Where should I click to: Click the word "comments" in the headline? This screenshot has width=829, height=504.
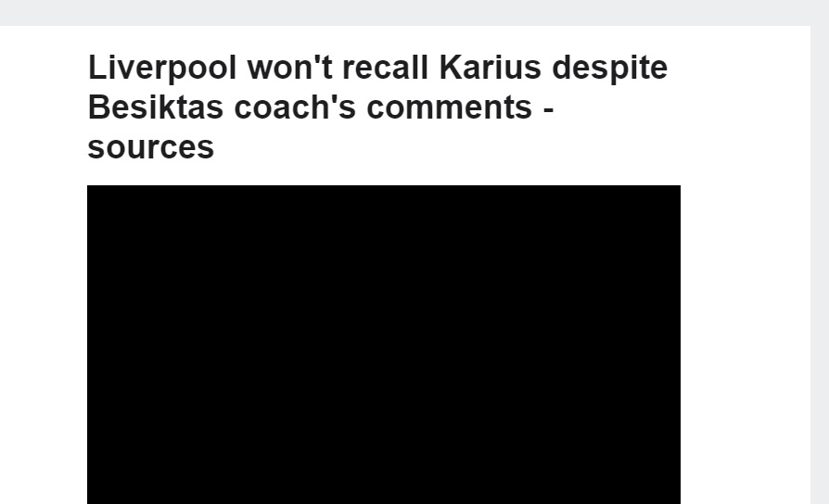449,107
